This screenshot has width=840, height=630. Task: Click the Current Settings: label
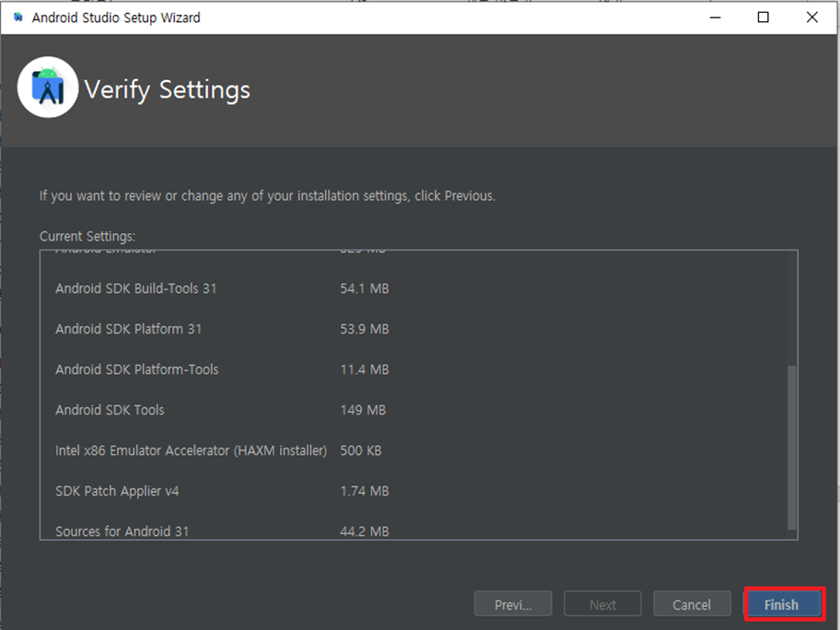click(x=87, y=236)
